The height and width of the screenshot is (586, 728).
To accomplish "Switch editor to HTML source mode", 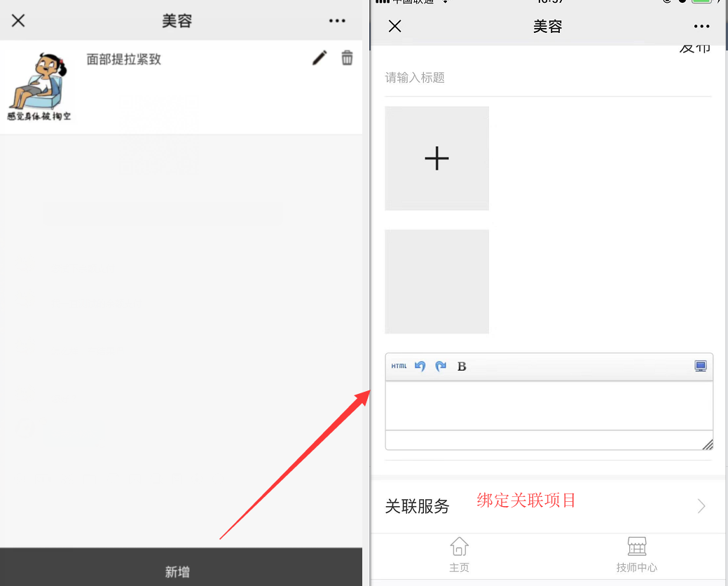I will pos(399,367).
